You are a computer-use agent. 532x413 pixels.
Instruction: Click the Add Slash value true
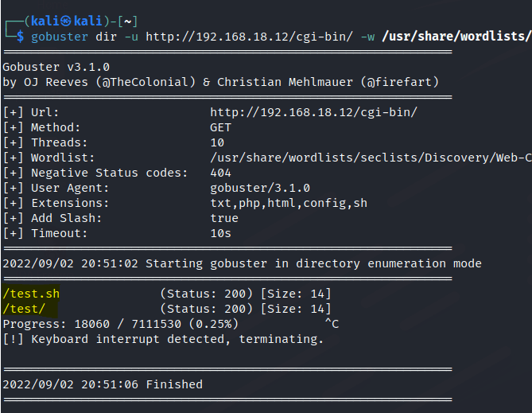[x=224, y=218]
